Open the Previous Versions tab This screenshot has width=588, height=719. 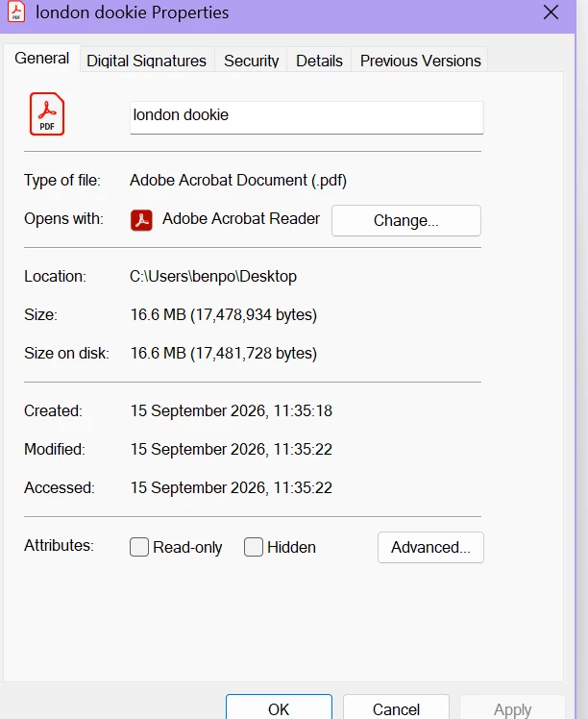click(x=420, y=61)
